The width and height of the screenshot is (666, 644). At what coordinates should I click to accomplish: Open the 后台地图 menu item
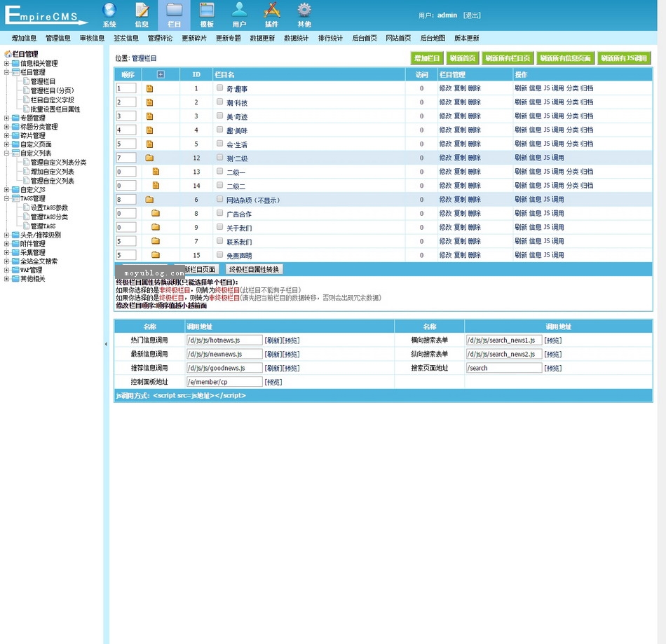(x=433, y=39)
